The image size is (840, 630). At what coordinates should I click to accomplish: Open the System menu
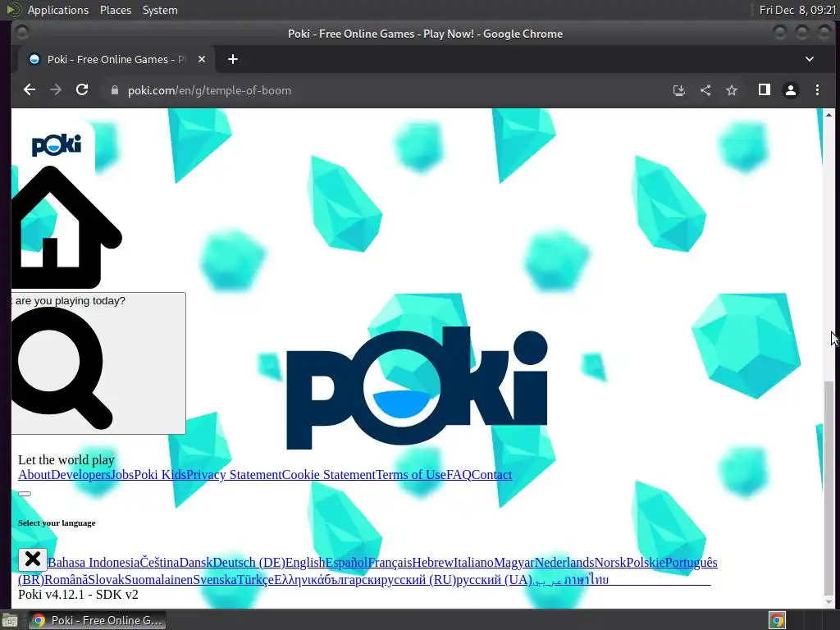point(160,10)
